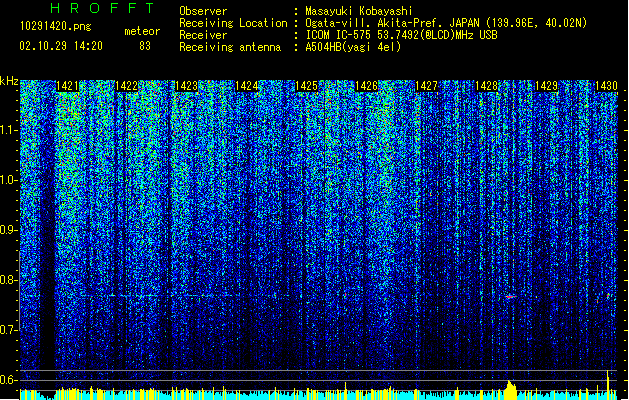This screenshot has height=400, width=629.
Task: Click the 0.9 kHz axis label
Action: (x=8, y=230)
